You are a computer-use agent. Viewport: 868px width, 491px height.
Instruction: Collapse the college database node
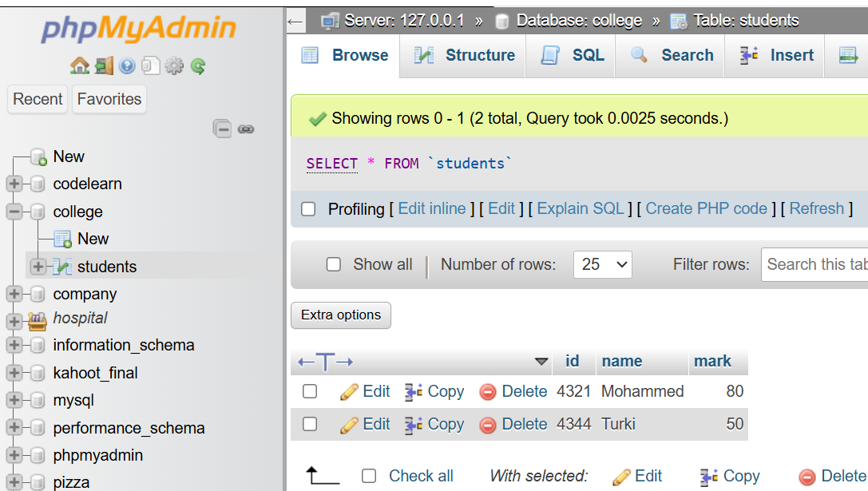[x=14, y=211]
